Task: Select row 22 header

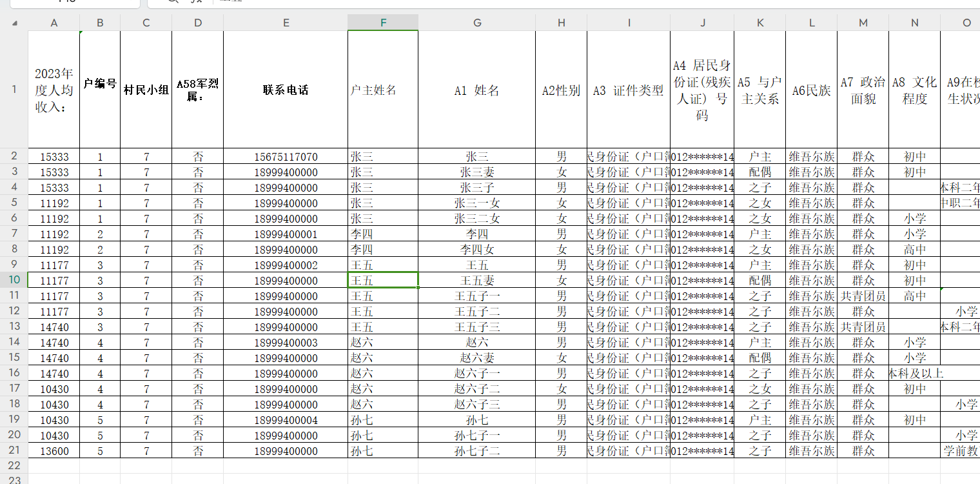Action: tap(14, 465)
